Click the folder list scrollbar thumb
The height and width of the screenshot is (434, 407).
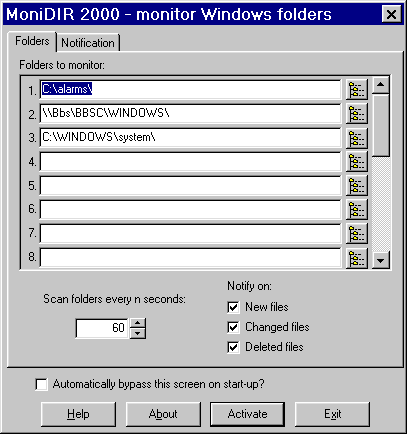(x=380, y=125)
